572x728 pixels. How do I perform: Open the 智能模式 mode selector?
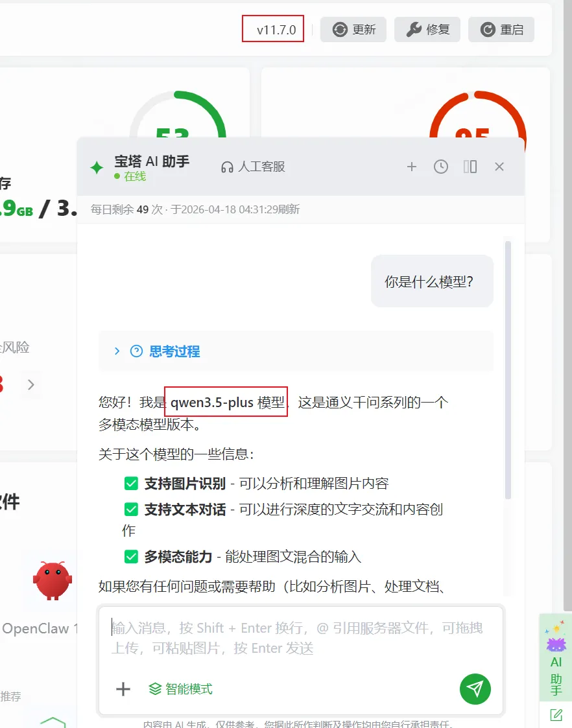180,689
